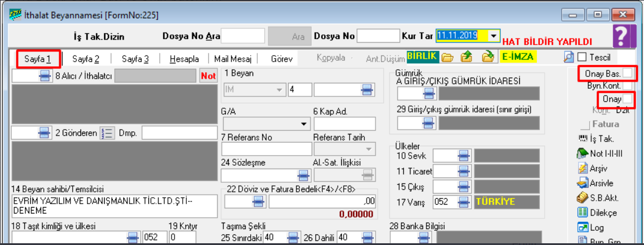The image size is (644, 245).
Task: Click the yellow E-İMZA button
Action: click(519, 57)
